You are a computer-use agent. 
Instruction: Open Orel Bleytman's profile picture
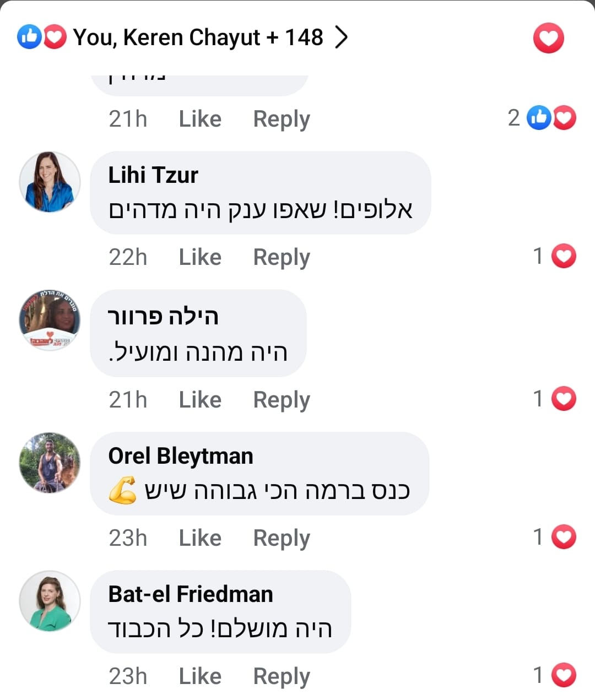(50, 463)
